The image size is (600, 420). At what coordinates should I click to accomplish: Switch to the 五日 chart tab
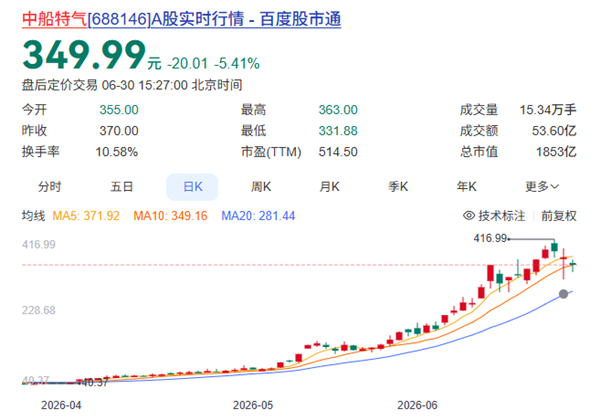pos(122,187)
